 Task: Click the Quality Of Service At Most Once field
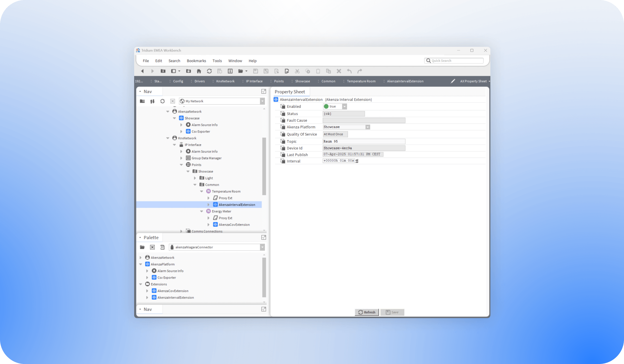point(335,134)
